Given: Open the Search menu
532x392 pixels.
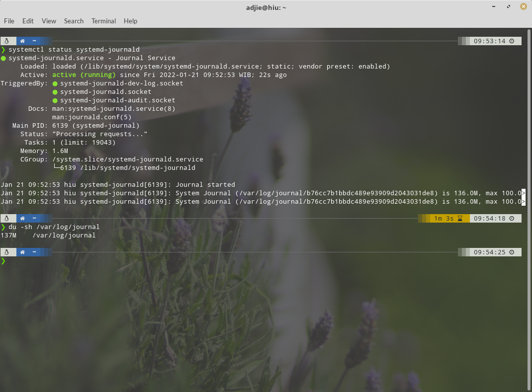Looking at the screenshot, I should [x=74, y=21].
